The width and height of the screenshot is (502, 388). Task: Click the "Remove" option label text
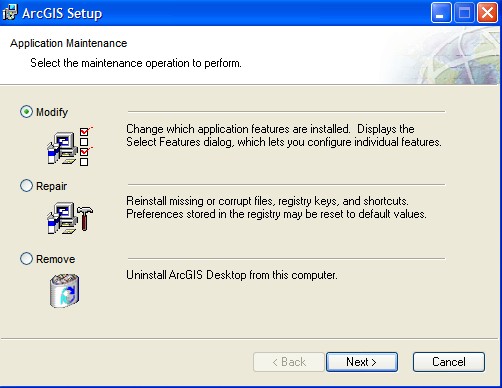point(55,259)
